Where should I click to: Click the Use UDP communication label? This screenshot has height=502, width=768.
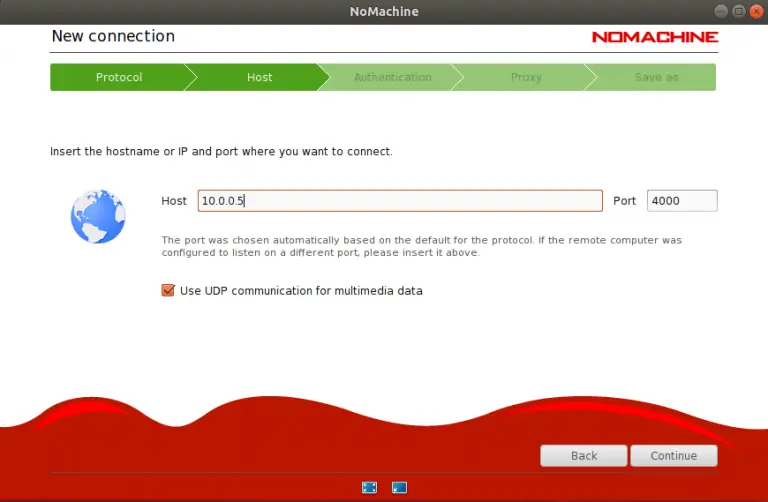pos(301,291)
